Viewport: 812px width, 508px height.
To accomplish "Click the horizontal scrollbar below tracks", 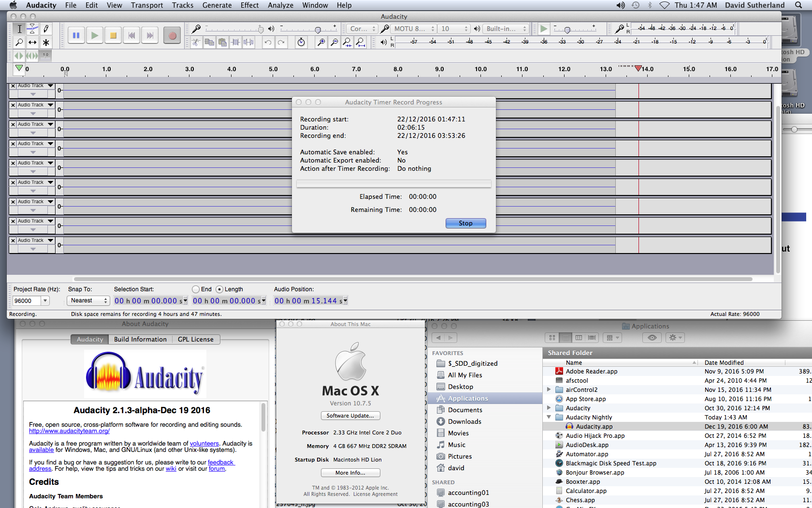I will [413, 279].
